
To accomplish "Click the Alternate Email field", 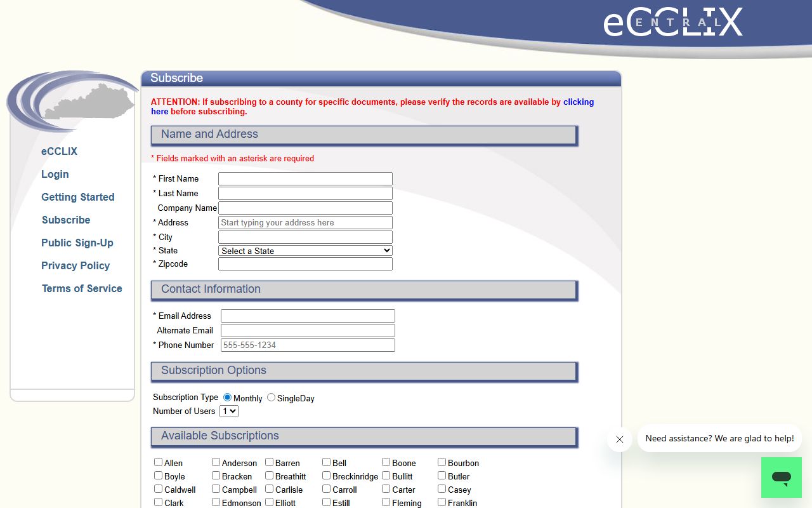I will pyautogui.click(x=308, y=331).
